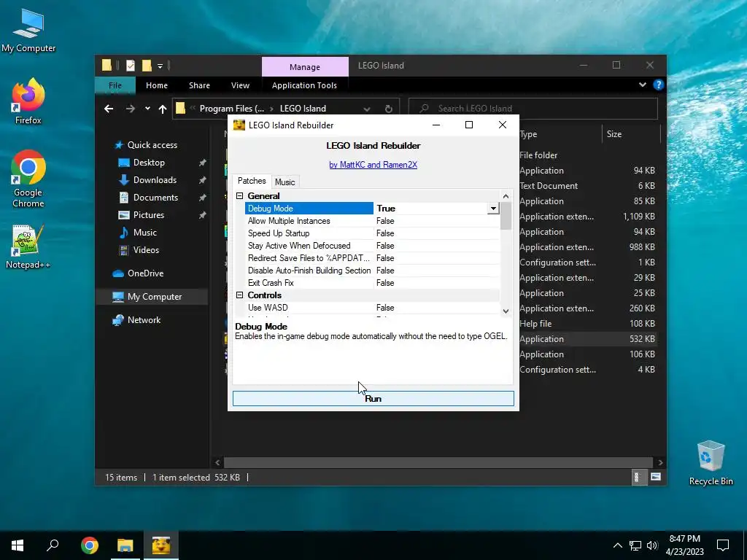Select the Debug Mode property row
The width and height of the screenshot is (747, 560).
pyautogui.click(x=309, y=208)
